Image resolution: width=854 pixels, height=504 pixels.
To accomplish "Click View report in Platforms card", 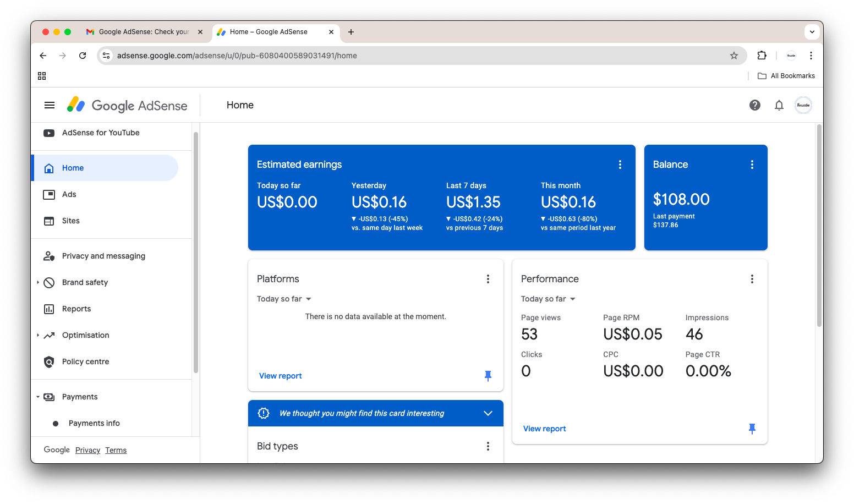I will [281, 376].
